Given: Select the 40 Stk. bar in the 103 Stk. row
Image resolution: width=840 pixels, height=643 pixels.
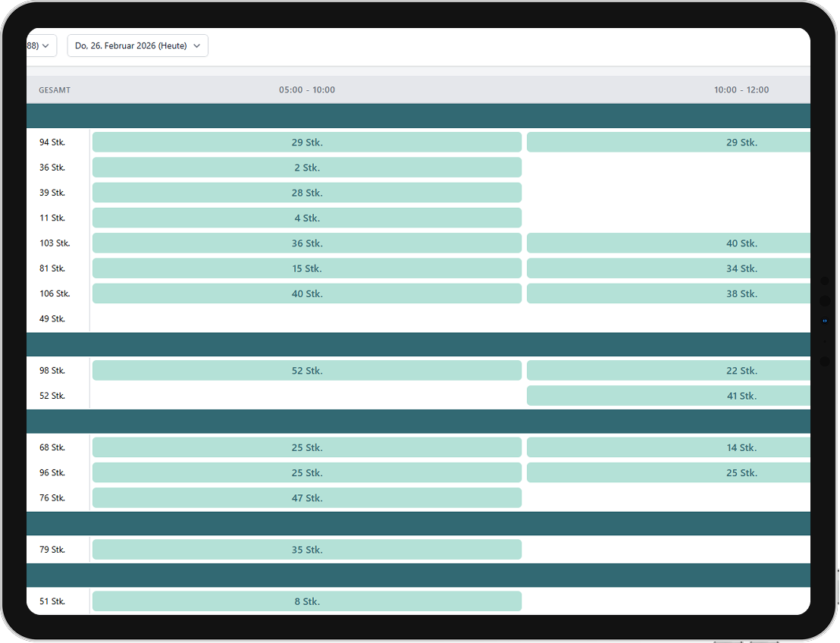Looking at the screenshot, I should coord(669,243).
